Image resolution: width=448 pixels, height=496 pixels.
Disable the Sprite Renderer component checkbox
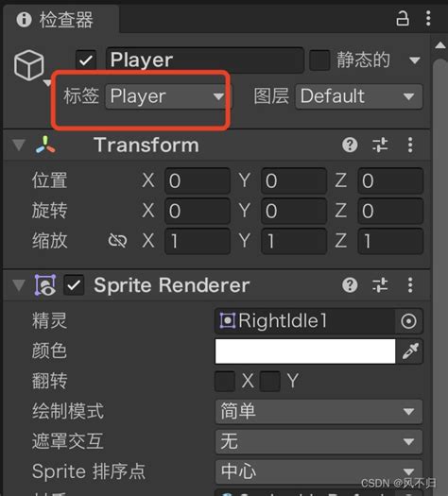click(74, 285)
